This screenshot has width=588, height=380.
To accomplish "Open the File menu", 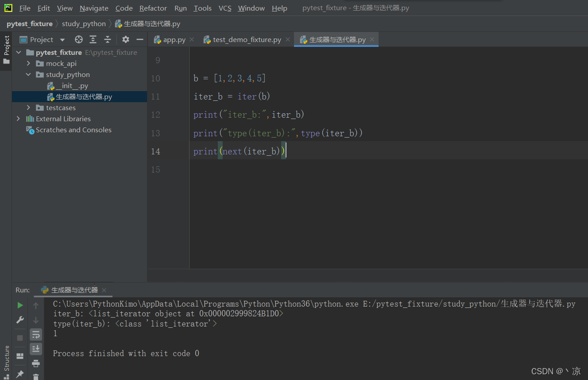I will (x=25, y=8).
